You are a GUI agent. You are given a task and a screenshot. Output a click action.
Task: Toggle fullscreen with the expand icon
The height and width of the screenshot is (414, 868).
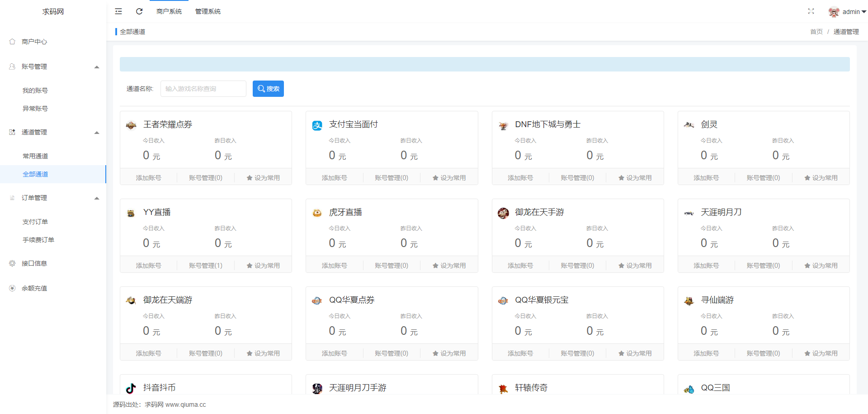(x=811, y=11)
